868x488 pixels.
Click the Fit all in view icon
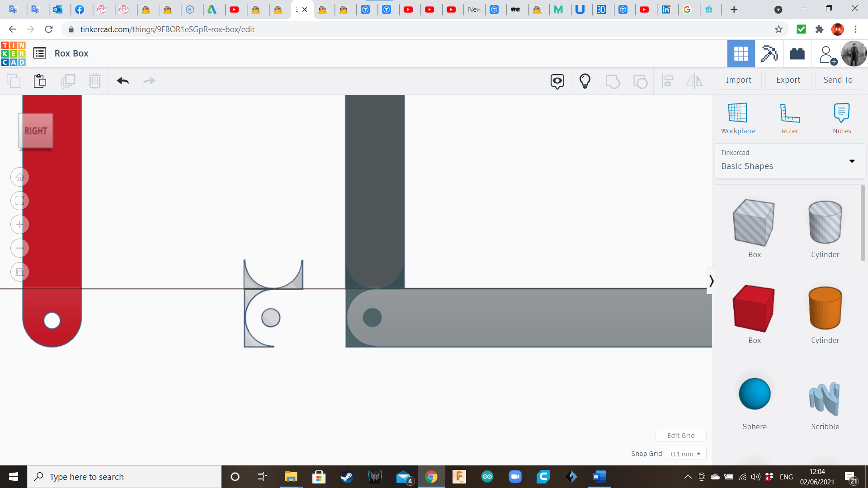[x=19, y=201]
